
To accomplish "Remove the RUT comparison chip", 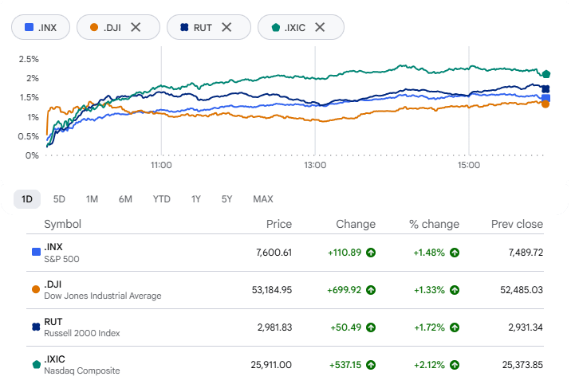I will pyautogui.click(x=226, y=27).
